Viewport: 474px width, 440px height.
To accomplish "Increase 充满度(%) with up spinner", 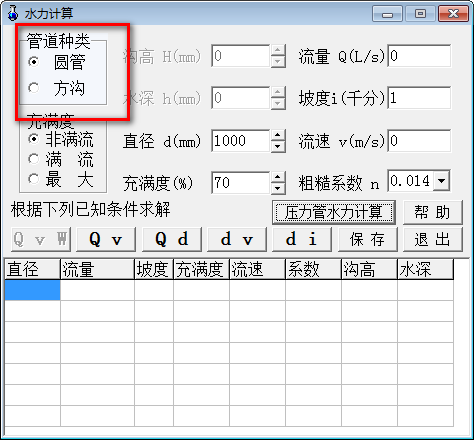I will click(x=278, y=177).
